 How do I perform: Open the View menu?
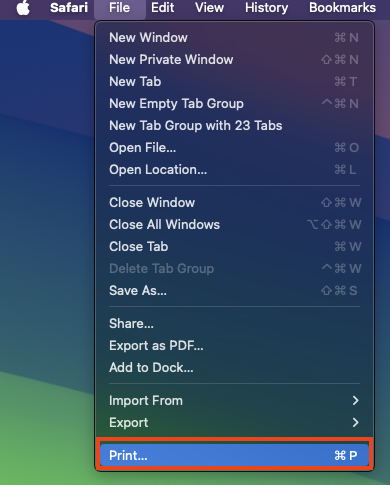point(209,8)
